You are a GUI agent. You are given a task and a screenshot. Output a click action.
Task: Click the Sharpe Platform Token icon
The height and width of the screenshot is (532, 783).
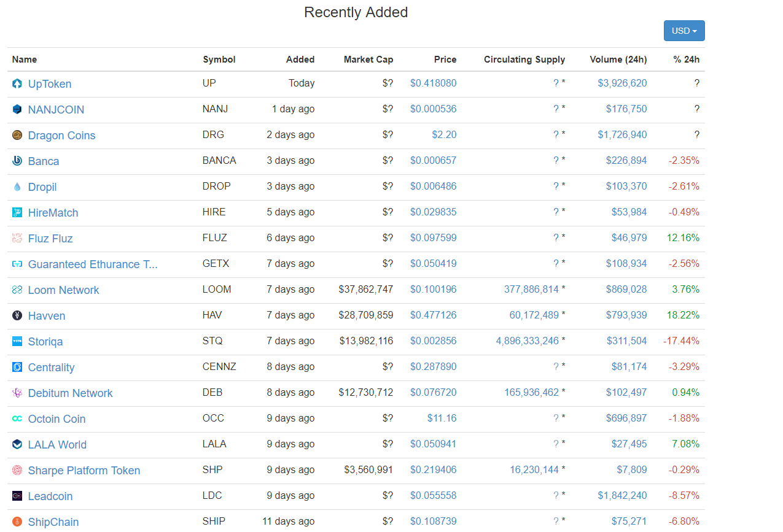click(17, 471)
